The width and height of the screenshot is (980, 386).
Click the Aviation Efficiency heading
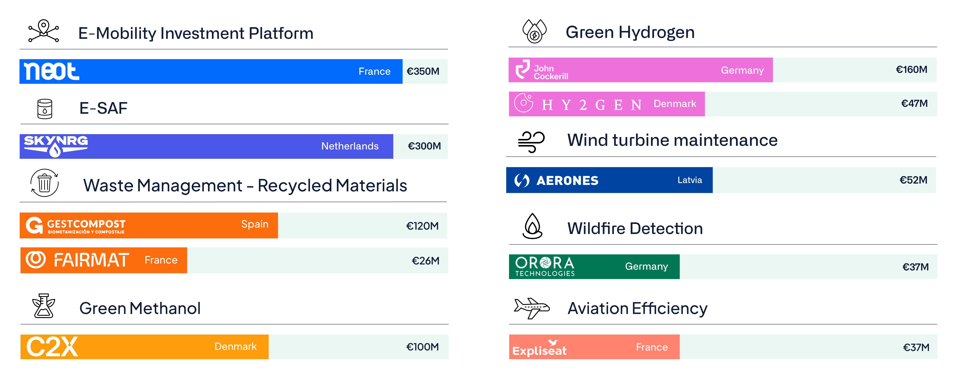point(637,309)
